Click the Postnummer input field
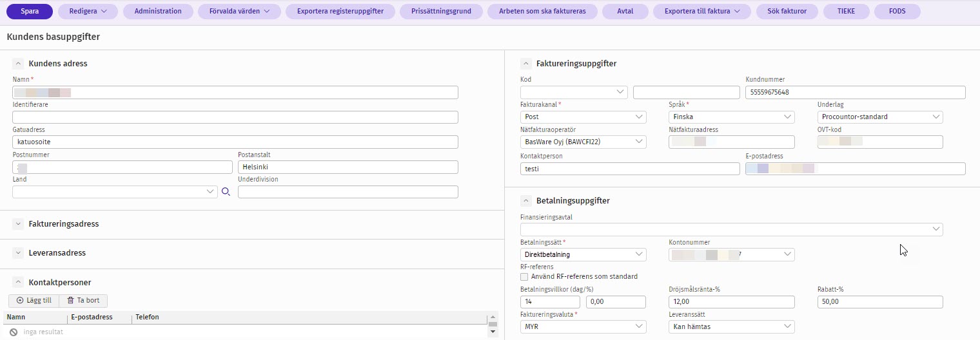Viewport: 980px width, 340px height. click(122, 167)
